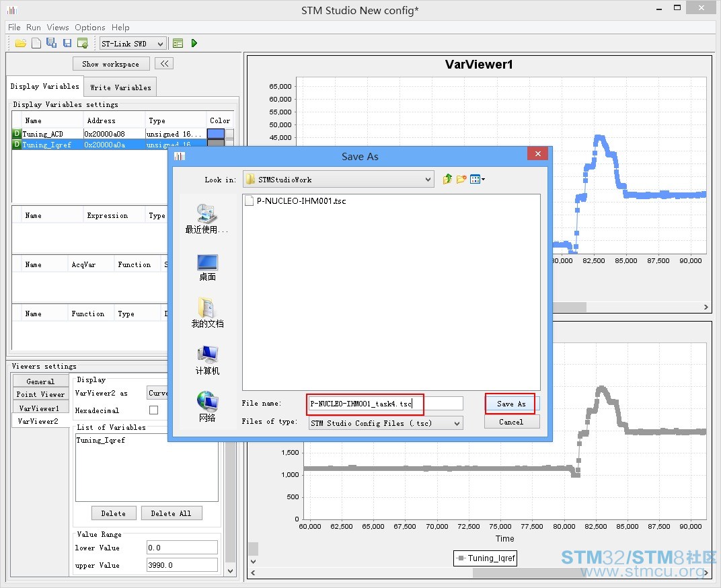Select the P-NUCLEO-IHM001.tsc file
The image size is (721, 588).
pos(296,201)
